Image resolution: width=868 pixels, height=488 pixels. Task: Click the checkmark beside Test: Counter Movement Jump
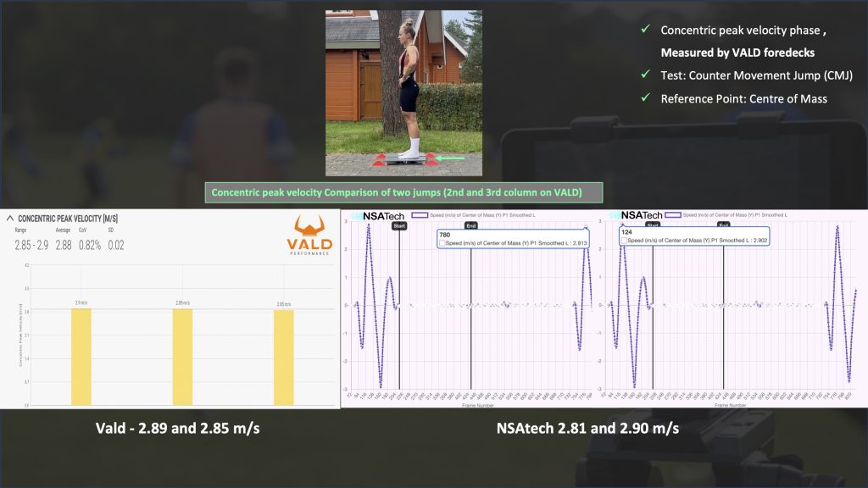click(646, 75)
